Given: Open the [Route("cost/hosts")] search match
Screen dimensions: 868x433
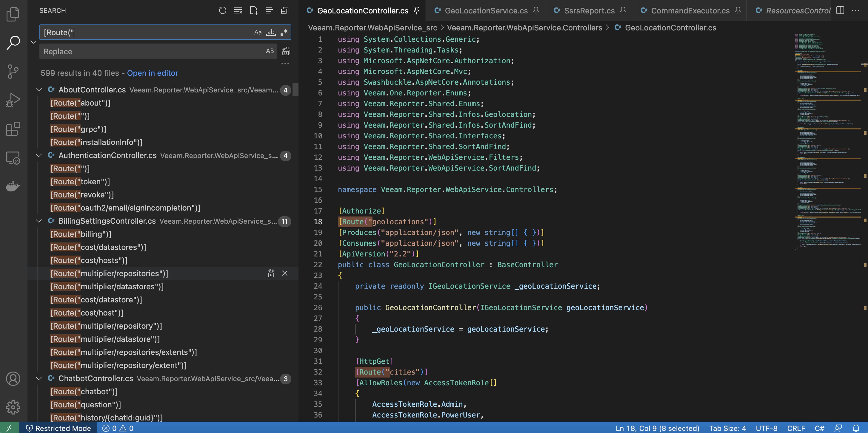Looking at the screenshot, I should pyautogui.click(x=89, y=261).
